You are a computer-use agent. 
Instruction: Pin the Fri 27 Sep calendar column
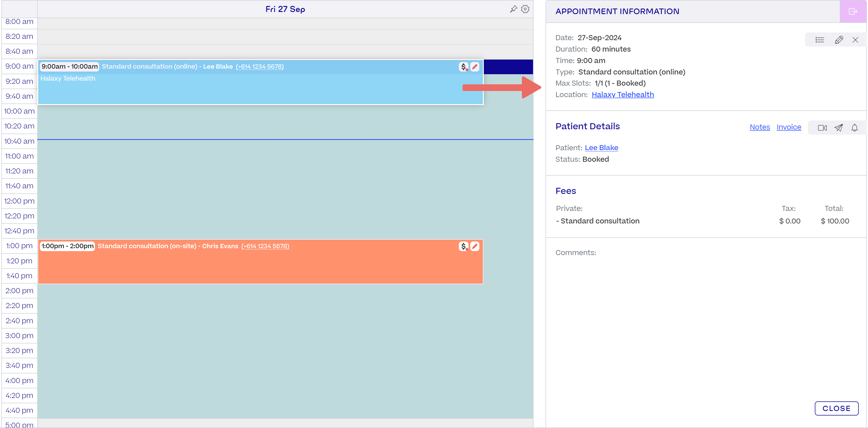tap(513, 9)
